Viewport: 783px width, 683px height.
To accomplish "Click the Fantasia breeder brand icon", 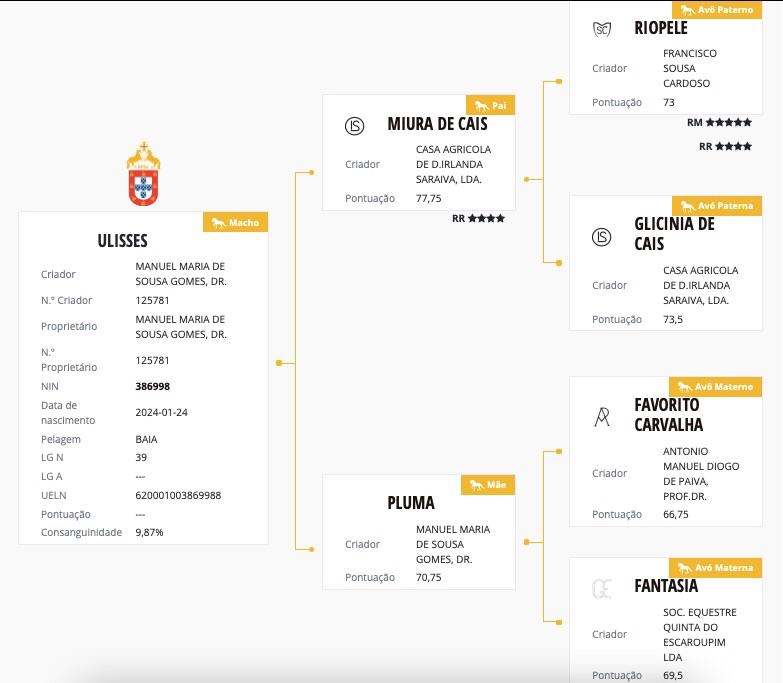I will (602, 588).
